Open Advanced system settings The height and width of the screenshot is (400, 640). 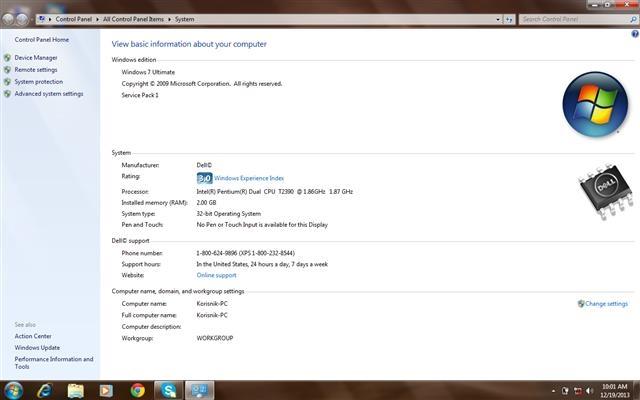pos(49,93)
